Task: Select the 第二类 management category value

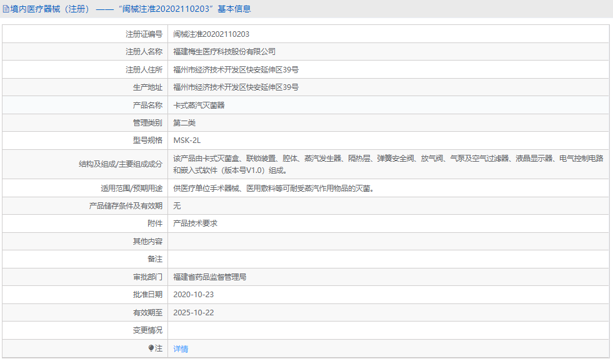Action: click(184, 123)
